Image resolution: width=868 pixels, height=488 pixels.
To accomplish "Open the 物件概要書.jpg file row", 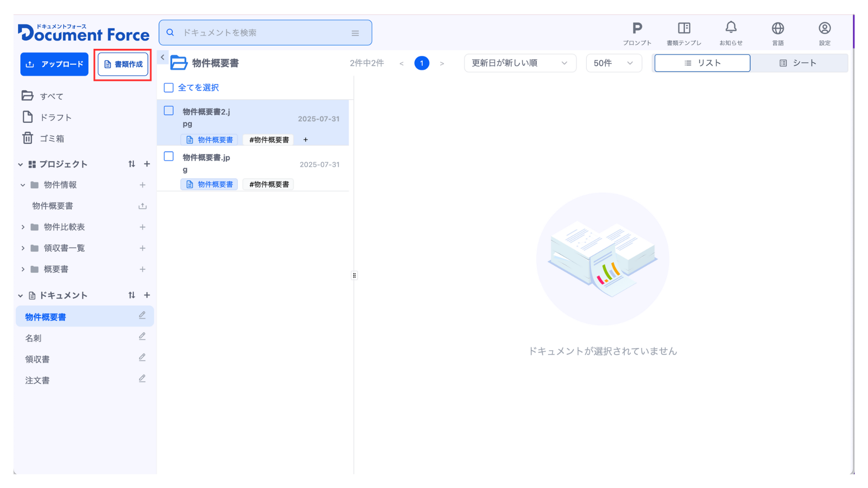I will 253,168.
